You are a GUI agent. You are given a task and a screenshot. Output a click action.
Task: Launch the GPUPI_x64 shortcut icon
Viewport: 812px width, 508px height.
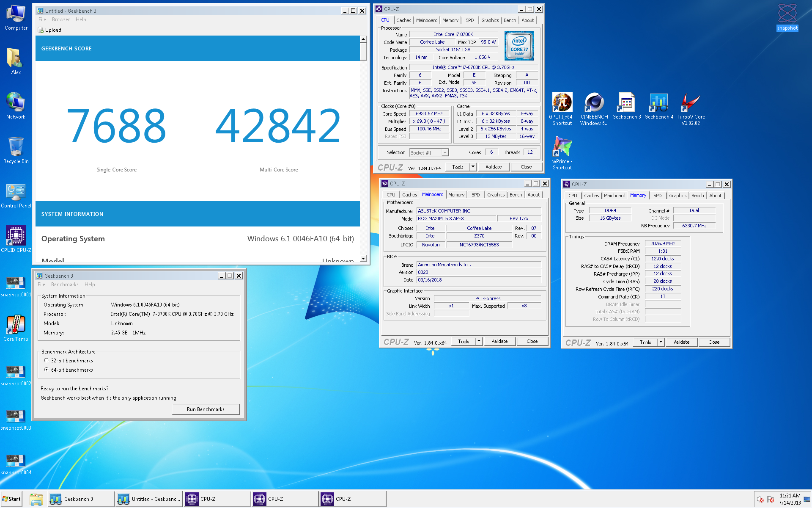point(562,109)
